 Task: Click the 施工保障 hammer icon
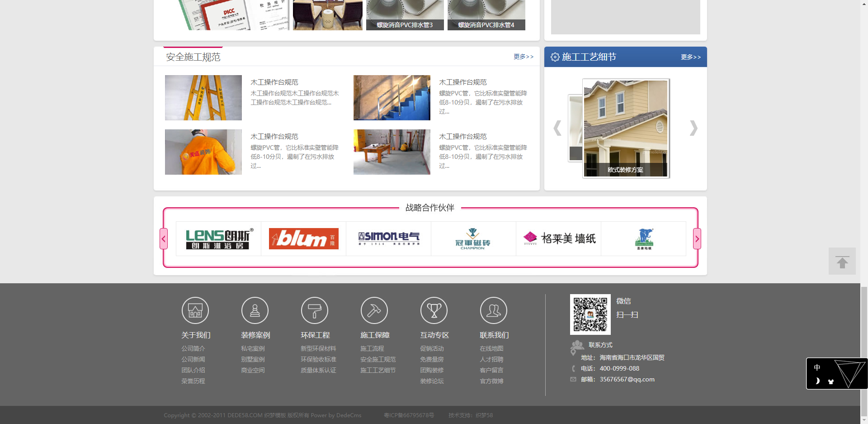coord(374,310)
